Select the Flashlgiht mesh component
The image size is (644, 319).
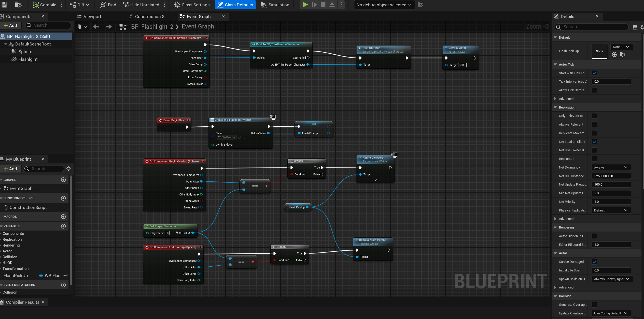pos(28,59)
